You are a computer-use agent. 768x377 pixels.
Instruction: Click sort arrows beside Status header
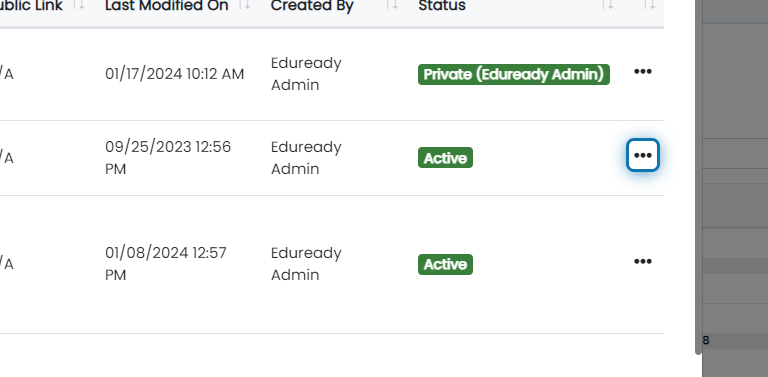click(607, 5)
